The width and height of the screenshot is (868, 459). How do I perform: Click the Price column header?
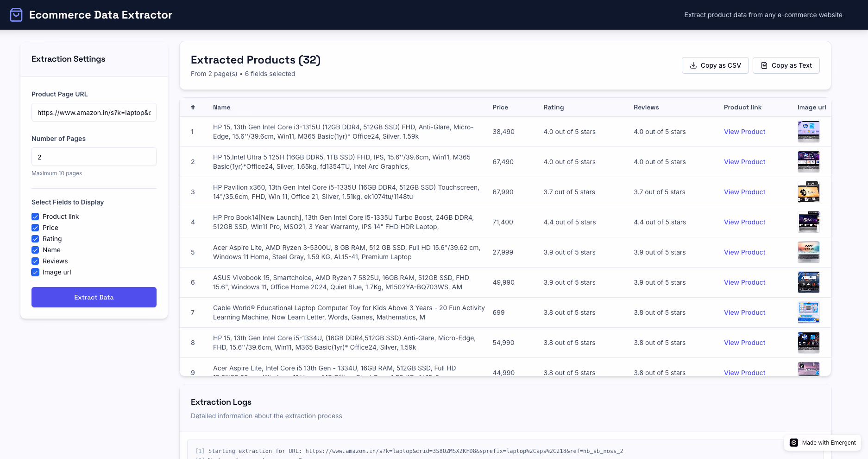(500, 107)
